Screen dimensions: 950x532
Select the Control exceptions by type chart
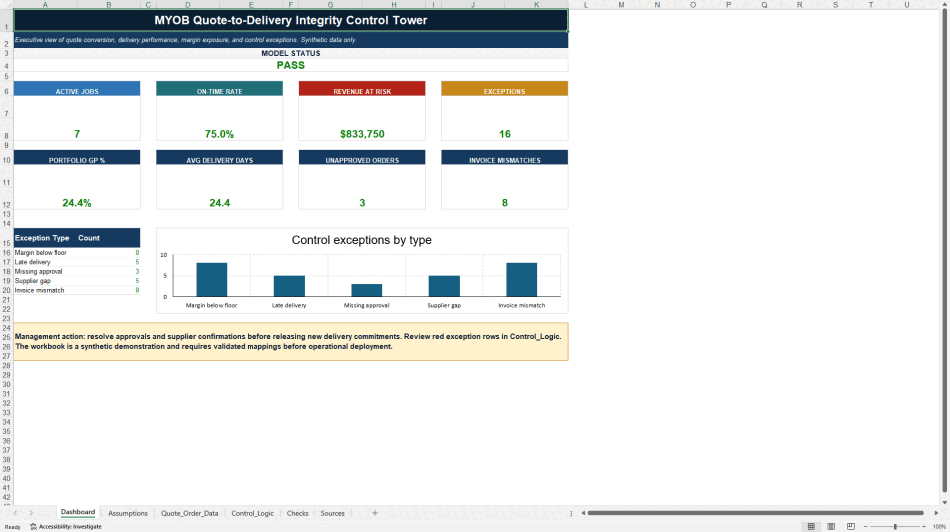[x=362, y=270]
